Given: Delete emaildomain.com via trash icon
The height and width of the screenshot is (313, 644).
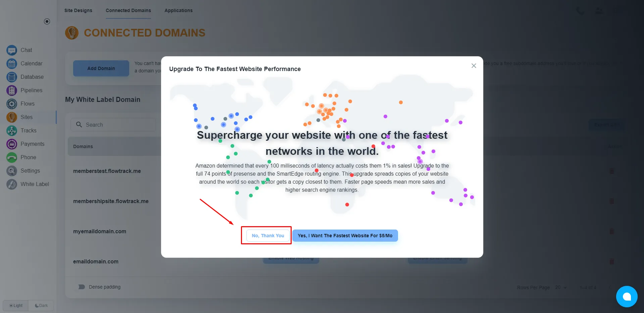Looking at the screenshot, I should click(612, 261).
